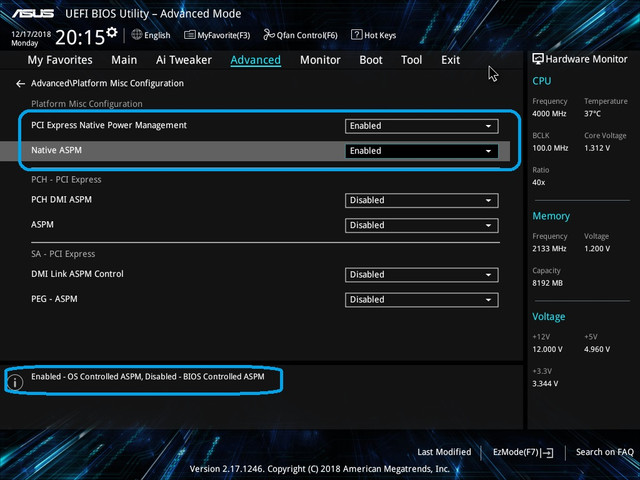
Task: Select the Native ASPM label
Action: tap(56, 150)
